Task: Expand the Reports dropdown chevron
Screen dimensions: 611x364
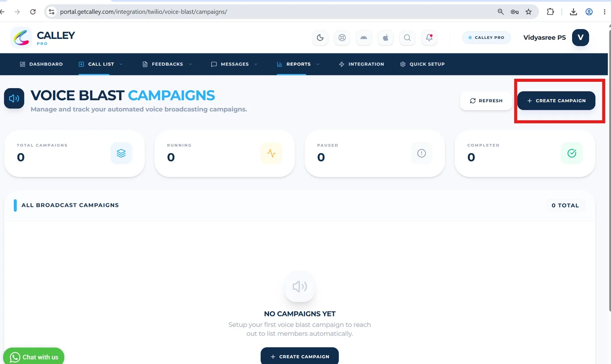Action: 318,64
